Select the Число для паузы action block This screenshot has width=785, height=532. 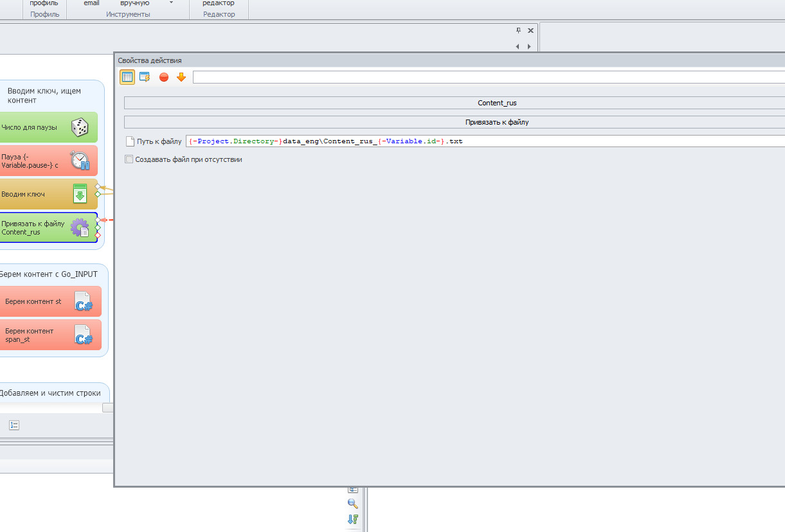point(48,127)
